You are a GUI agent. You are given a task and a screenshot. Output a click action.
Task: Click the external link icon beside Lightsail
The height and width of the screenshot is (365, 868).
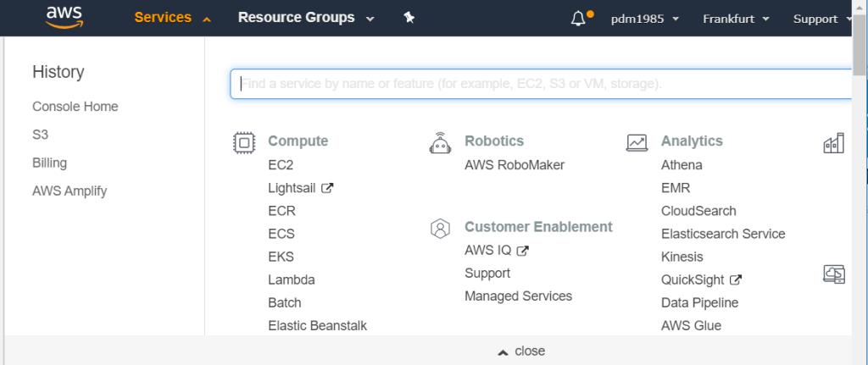click(x=328, y=188)
